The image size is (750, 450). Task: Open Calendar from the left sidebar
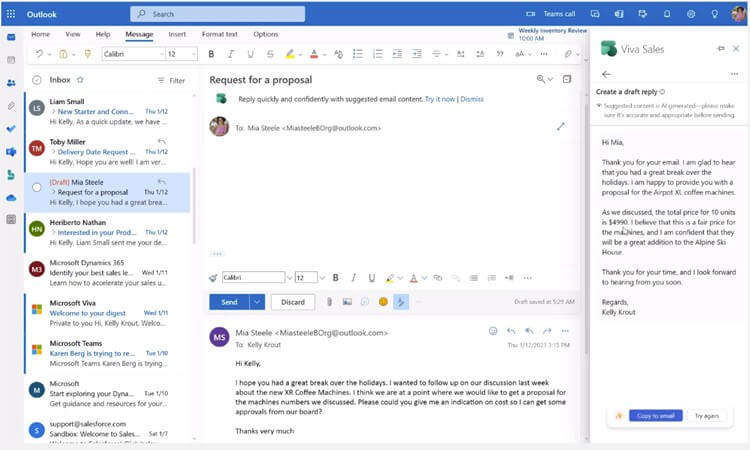pos(11,60)
